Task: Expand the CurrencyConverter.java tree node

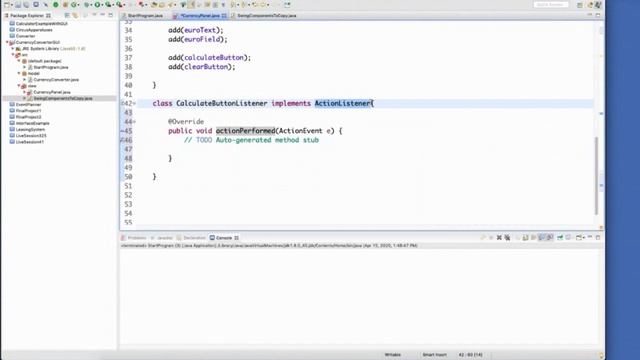Action: point(24,80)
